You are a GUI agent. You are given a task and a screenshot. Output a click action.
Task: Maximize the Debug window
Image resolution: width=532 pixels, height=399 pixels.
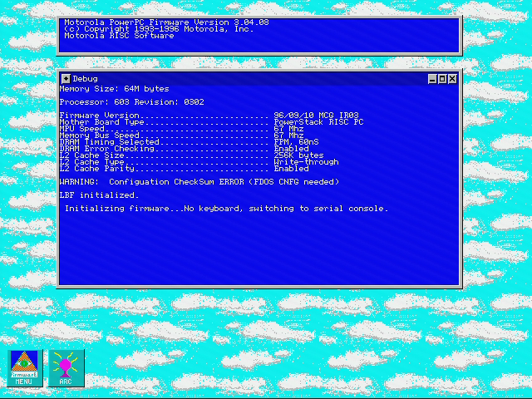[442, 79]
